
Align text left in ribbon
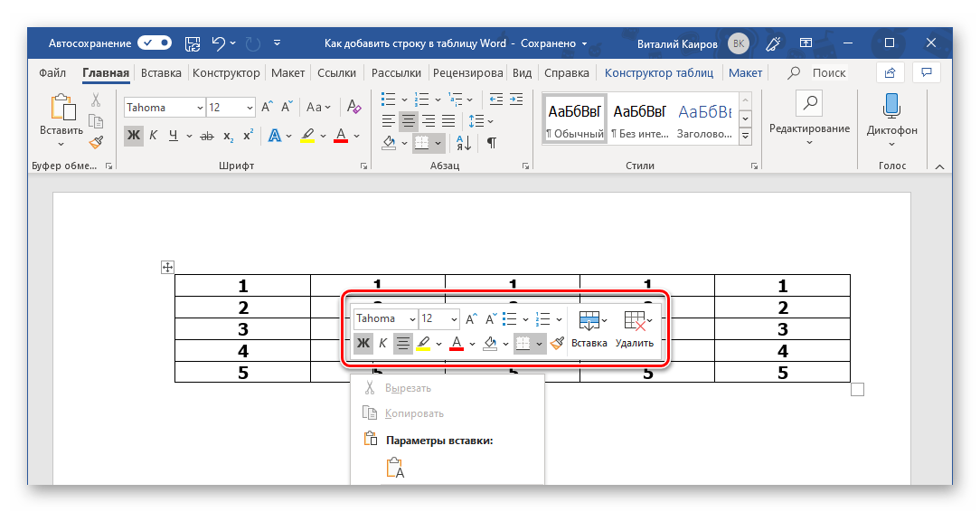[x=388, y=120]
